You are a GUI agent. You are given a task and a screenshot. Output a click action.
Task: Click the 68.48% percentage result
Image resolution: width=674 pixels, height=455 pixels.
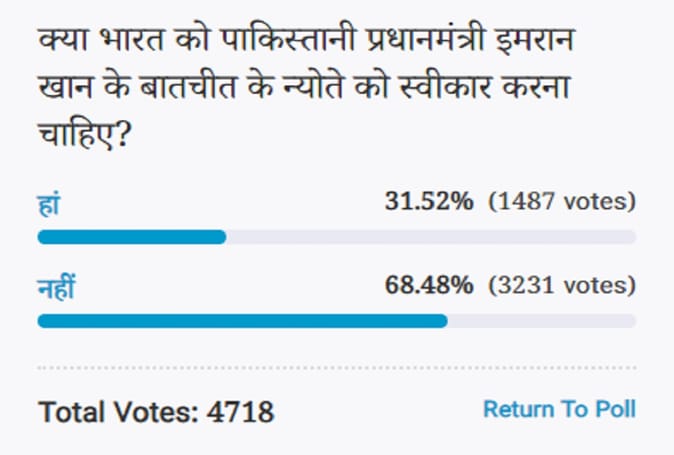(x=429, y=284)
